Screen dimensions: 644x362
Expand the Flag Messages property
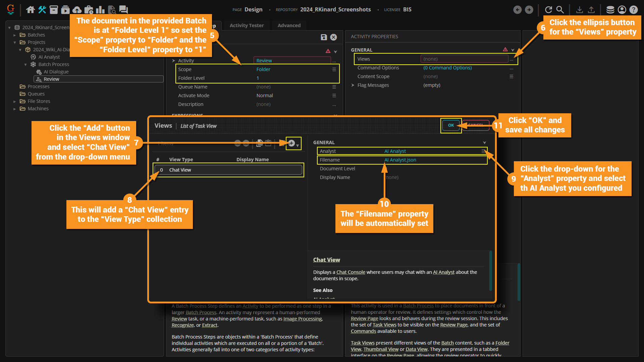pos(353,85)
